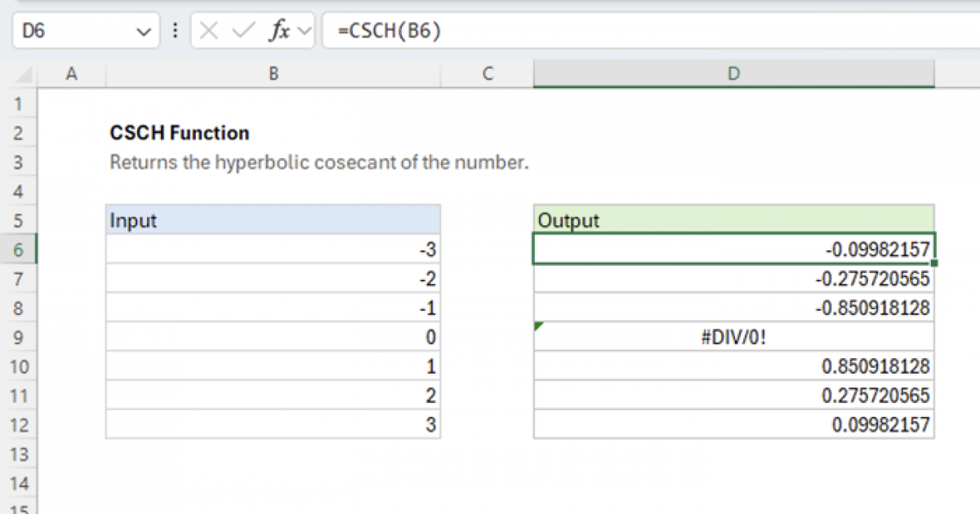Select column D header
980x514 pixels.
coord(733,73)
